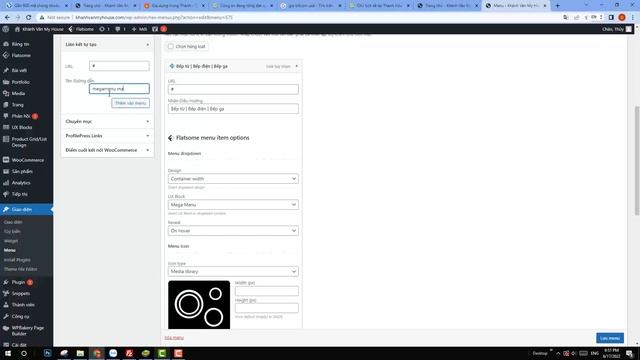Open the notifications center in tray
This screenshot has width=640, height=360.
[630, 353]
